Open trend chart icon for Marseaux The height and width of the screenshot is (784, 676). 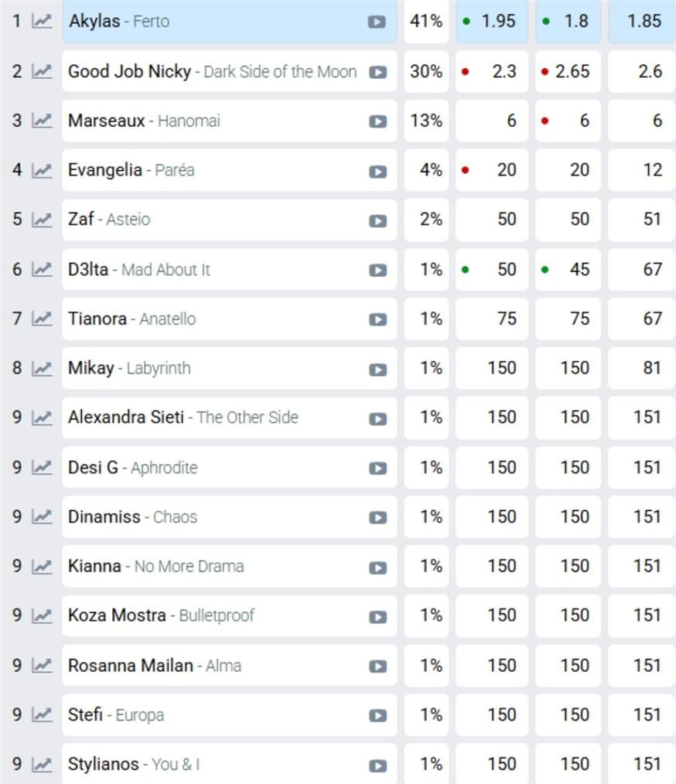tap(42, 121)
